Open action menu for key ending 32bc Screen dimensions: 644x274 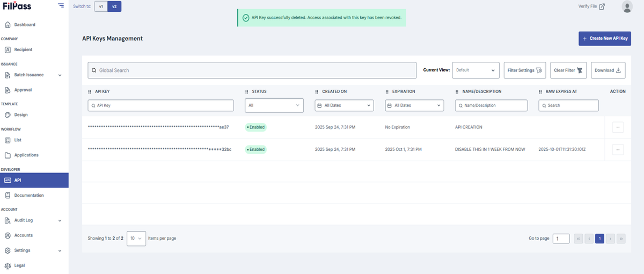(618, 149)
